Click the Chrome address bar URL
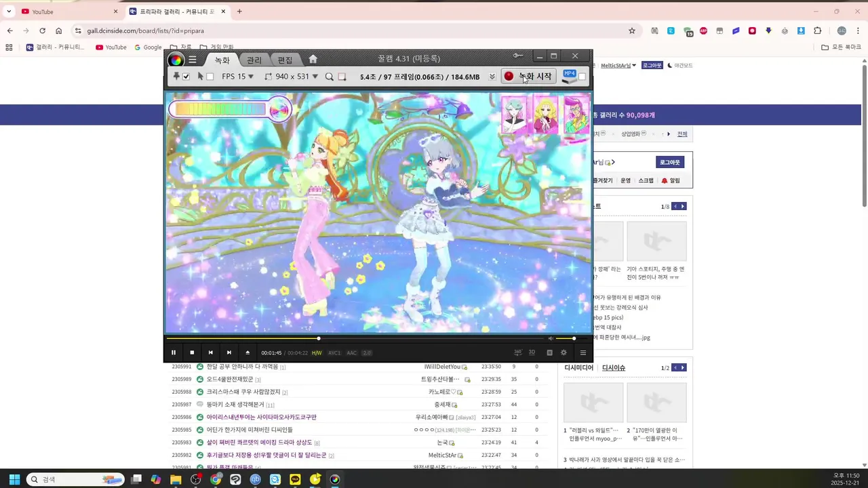Viewport: 868px width, 488px height. click(145, 30)
